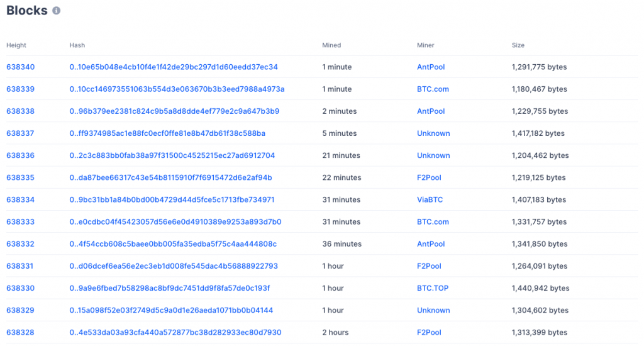
Task: Open AntPool miner for block 638338
Action: click(x=431, y=111)
